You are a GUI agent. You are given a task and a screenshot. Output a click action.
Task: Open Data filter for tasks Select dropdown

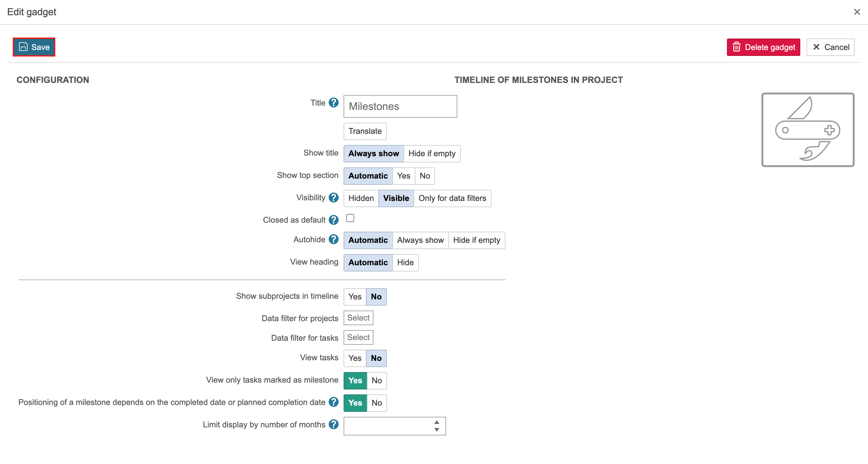[x=358, y=337]
